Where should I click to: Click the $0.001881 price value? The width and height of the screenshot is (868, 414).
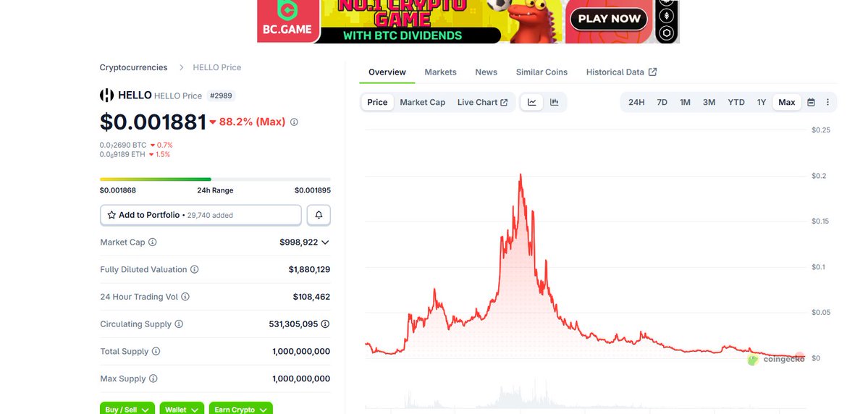pos(153,122)
